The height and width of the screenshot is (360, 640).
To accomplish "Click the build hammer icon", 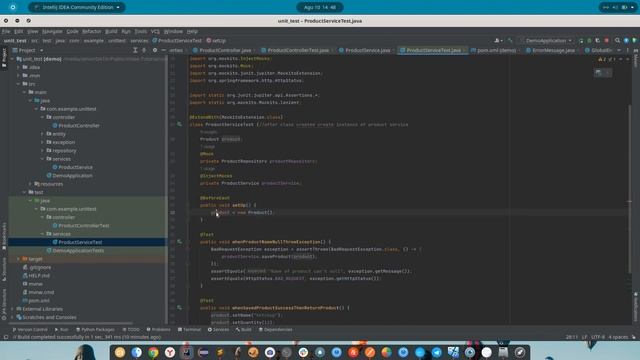I will click(510, 40).
